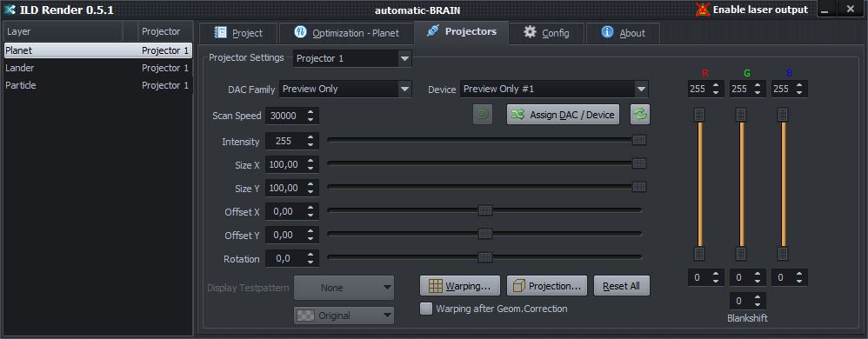The width and height of the screenshot is (868, 339).
Task: Click the Size X slider handle
Action: [x=638, y=163]
